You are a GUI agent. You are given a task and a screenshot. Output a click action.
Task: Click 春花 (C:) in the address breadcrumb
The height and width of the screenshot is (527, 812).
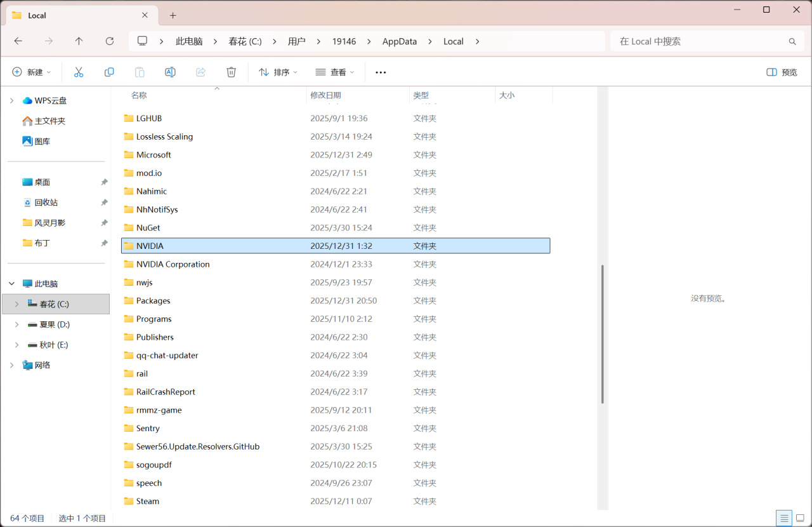[246, 41]
